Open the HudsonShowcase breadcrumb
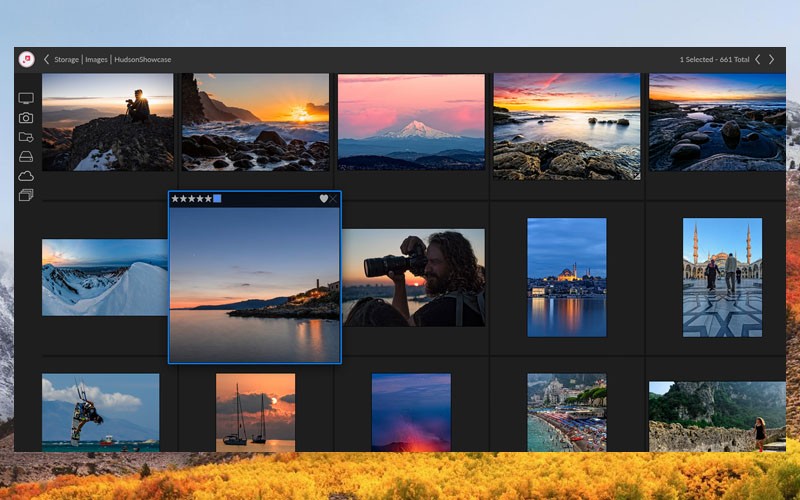This screenshot has width=800, height=500. [x=142, y=60]
